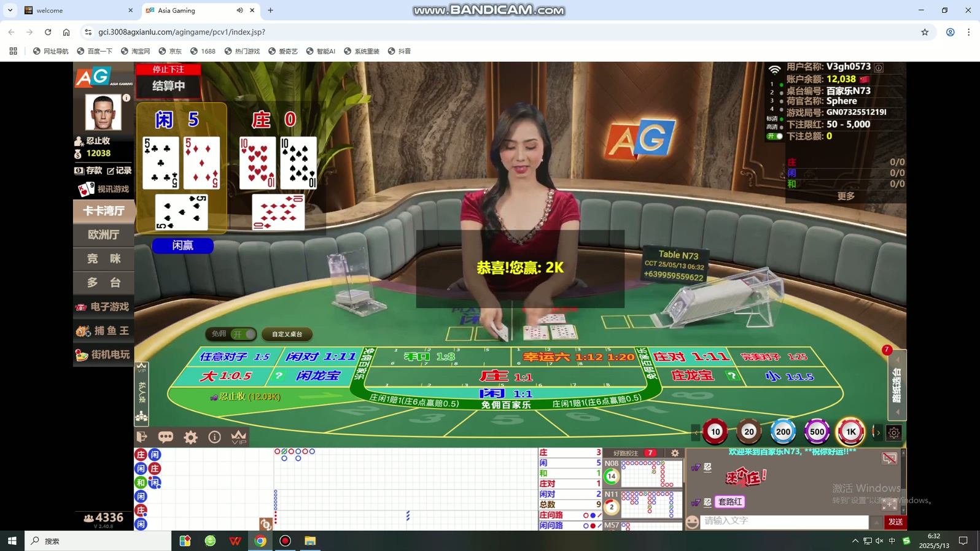The height and width of the screenshot is (551, 980).
Task: Switch to the welcome browser tab
Action: pyautogui.click(x=77, y=10)
